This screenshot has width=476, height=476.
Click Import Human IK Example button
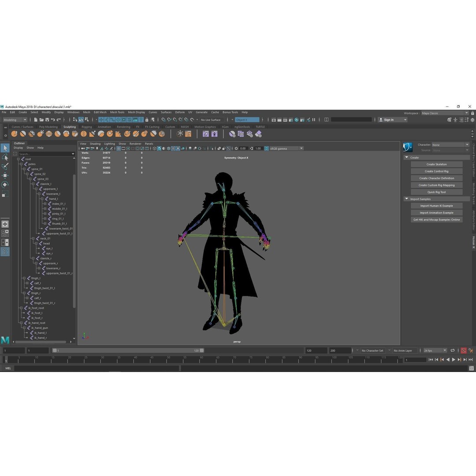pos(436,206)
